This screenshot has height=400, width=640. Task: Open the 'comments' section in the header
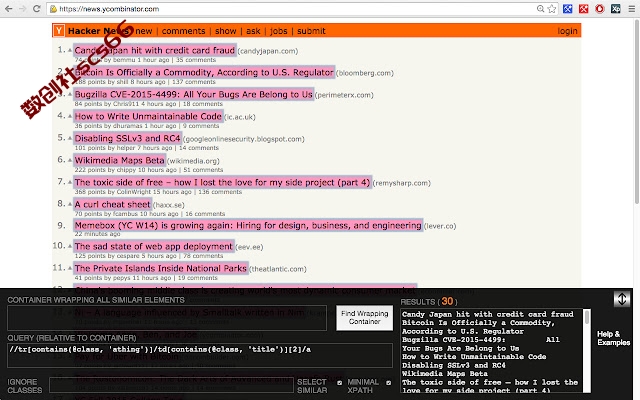pos(183,31)
